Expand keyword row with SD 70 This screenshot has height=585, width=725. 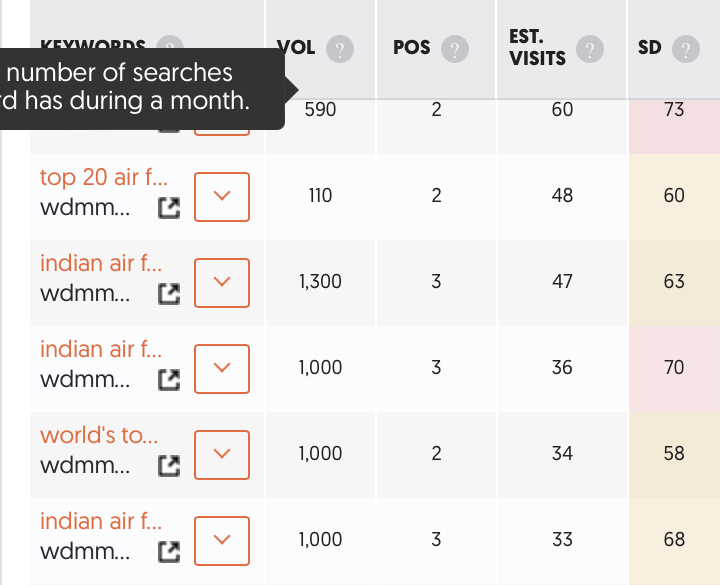222,369
